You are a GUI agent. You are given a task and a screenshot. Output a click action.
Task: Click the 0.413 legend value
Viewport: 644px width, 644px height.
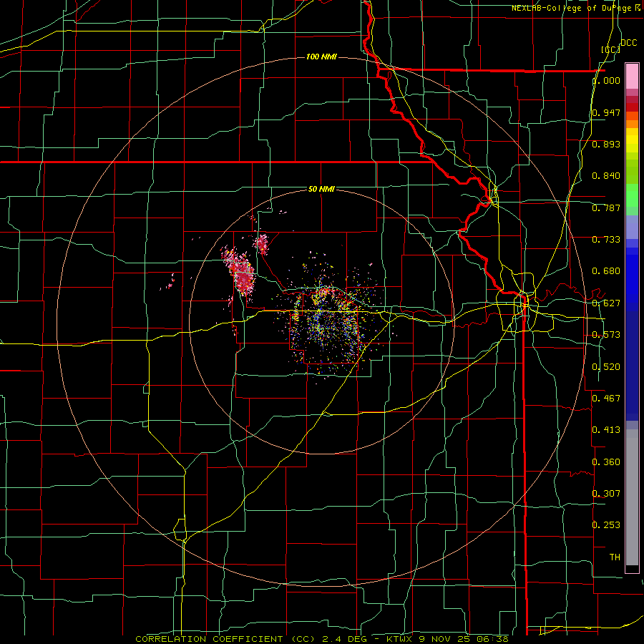pyautogui.click(x=606, y=430)
